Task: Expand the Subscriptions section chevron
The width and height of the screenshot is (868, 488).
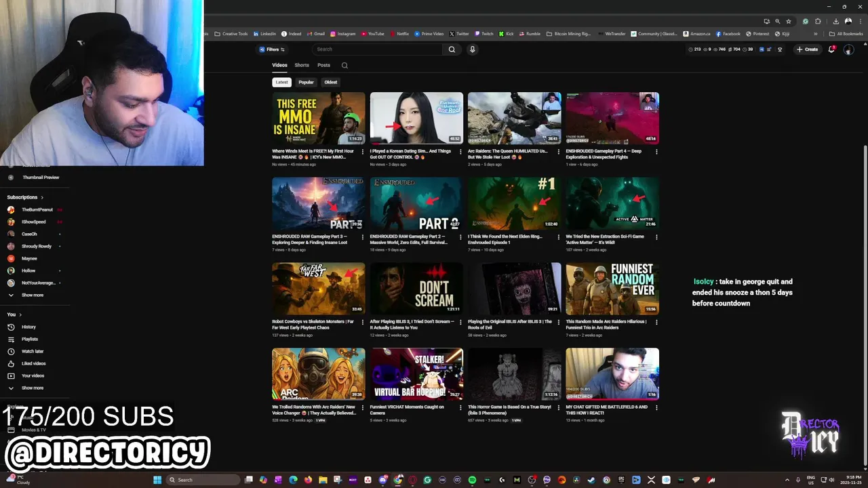Action: [x=42, y=197]
